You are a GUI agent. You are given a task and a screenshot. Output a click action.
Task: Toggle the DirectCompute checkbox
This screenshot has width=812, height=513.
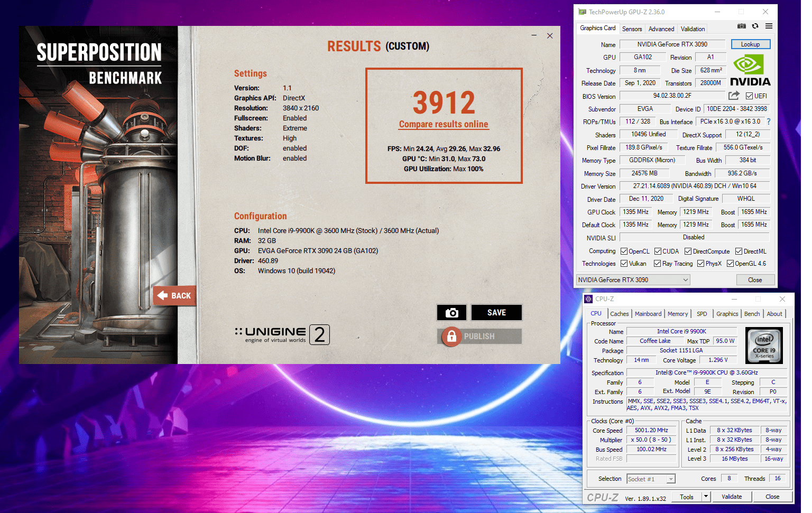tap(688, 251)
